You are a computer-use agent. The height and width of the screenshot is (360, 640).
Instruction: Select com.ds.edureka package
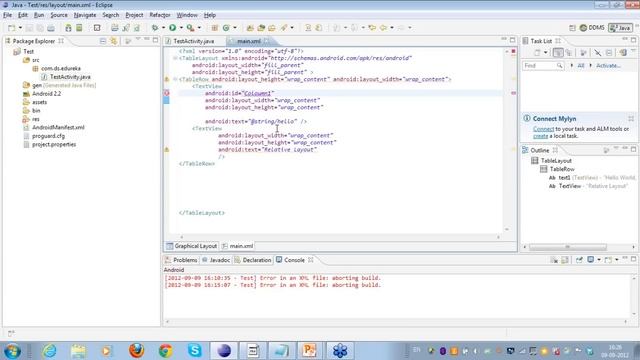pyautogui.click(x=57, y=69)
